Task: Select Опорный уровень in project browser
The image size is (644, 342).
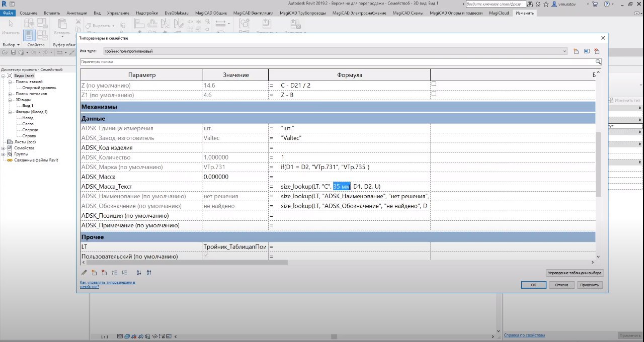Action: (39, 88)
